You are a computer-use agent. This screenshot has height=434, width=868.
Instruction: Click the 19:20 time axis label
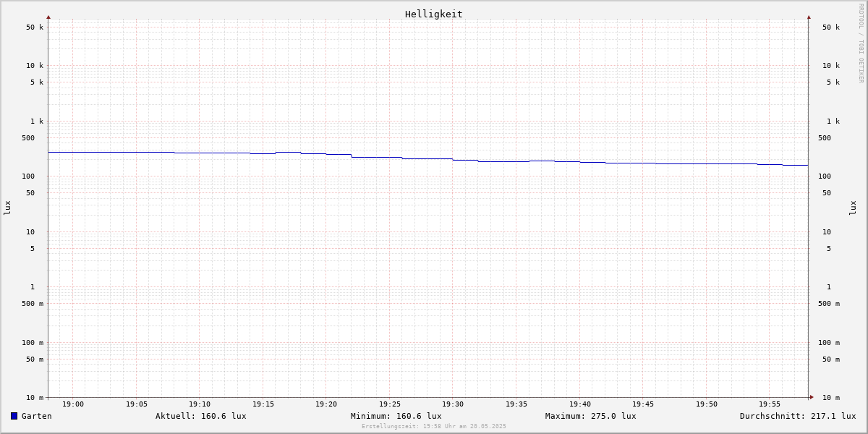point(326,404)
